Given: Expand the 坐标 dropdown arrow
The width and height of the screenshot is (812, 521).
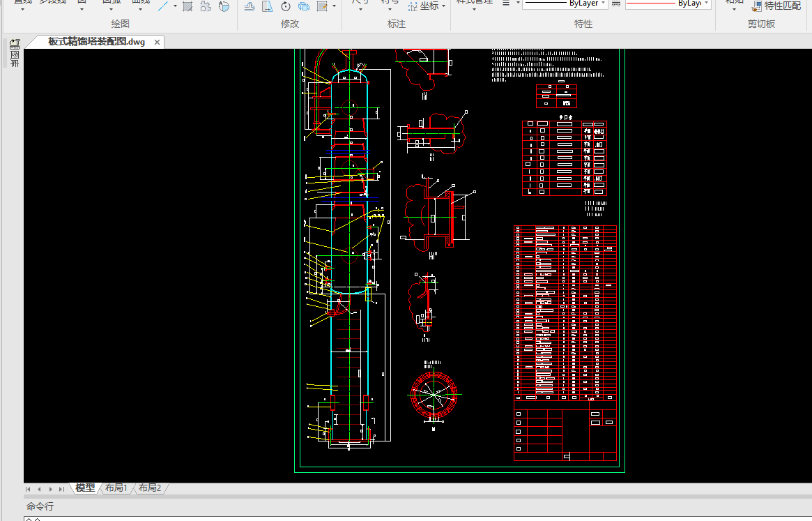Looking at the screenshot, I should 444,6.
